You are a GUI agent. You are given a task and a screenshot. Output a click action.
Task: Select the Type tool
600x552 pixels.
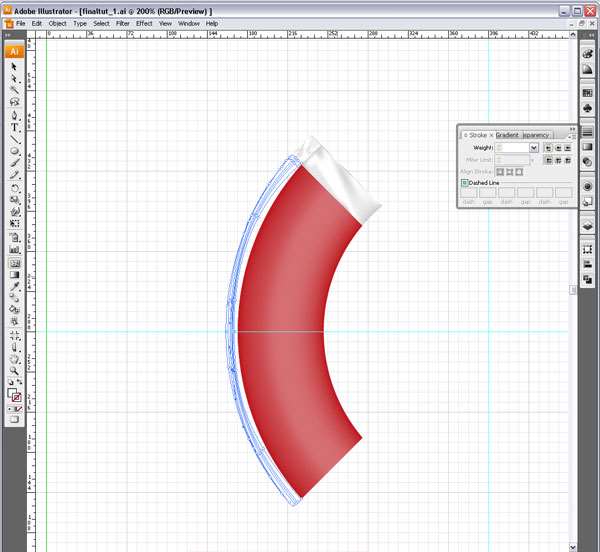[x=14, y=128]
